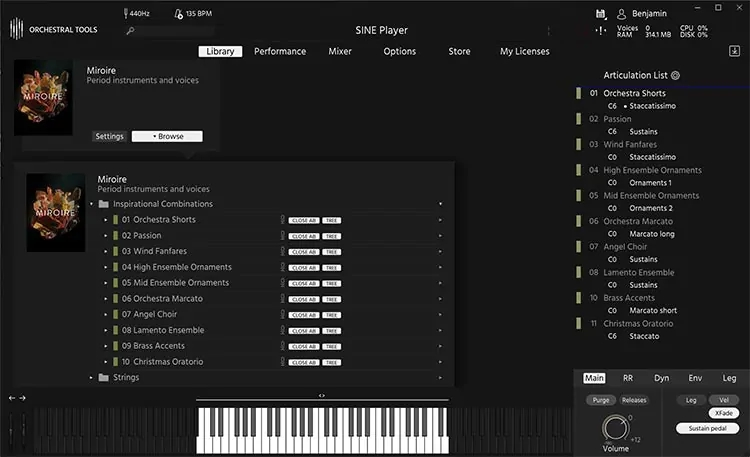
Task: Open the My Licenses tab
Action: [x=525, y=51]
